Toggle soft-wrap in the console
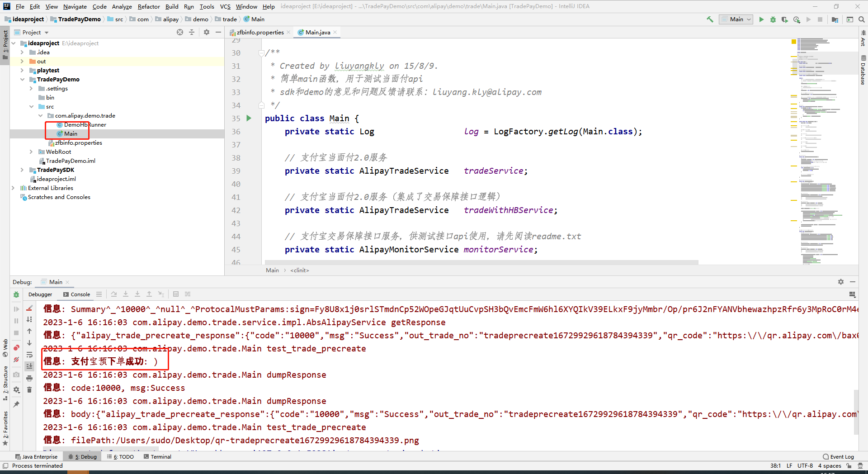Image resolution: width=868 pixels, height=474 pixels. pyautogui.click(x=29, y=355)
